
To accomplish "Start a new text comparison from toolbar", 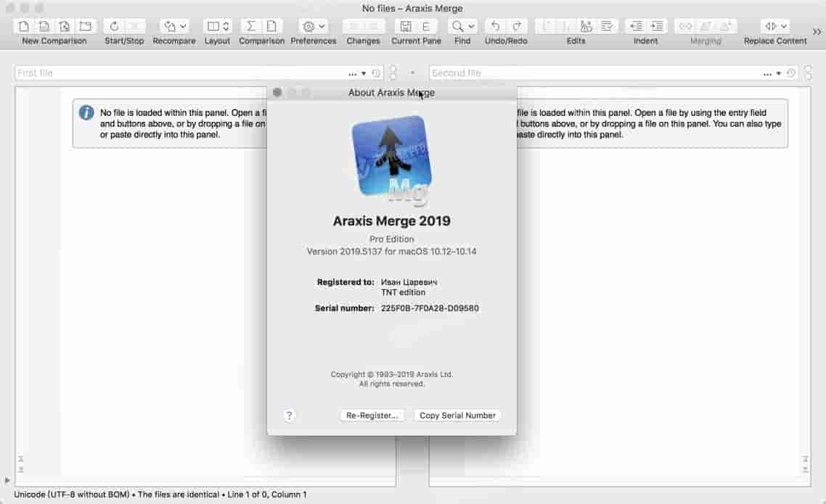I will (24, 26).
